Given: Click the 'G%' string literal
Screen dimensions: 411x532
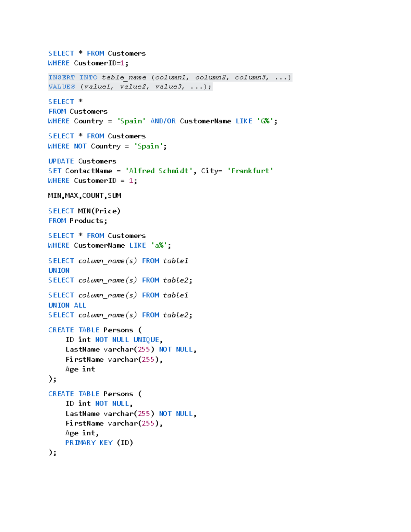Looking at the screenshot, I should pyautogui.click(x=265, y=121).
